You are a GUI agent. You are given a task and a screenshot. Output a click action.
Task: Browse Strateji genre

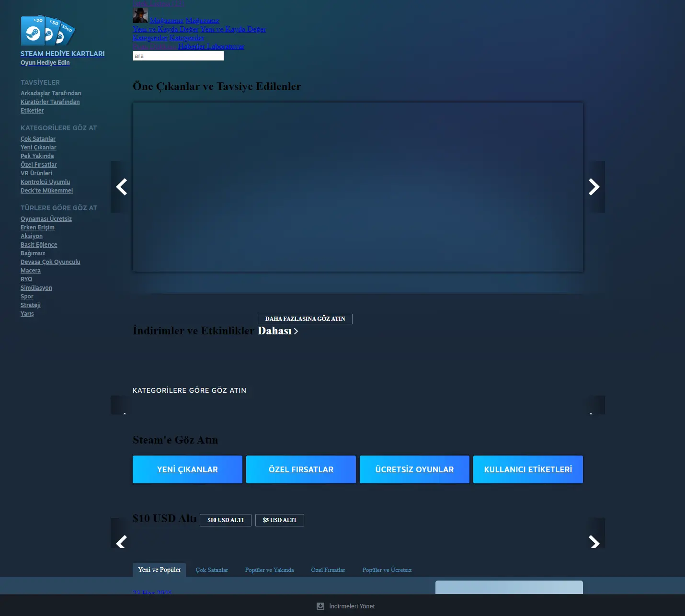(31, 305)
